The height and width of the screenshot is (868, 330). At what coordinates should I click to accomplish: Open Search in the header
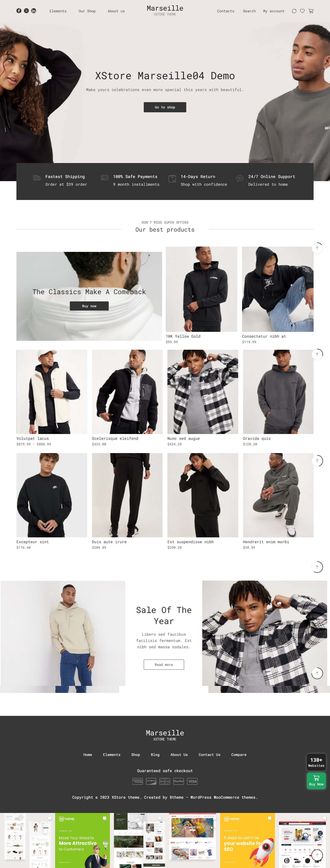[249, 11]
